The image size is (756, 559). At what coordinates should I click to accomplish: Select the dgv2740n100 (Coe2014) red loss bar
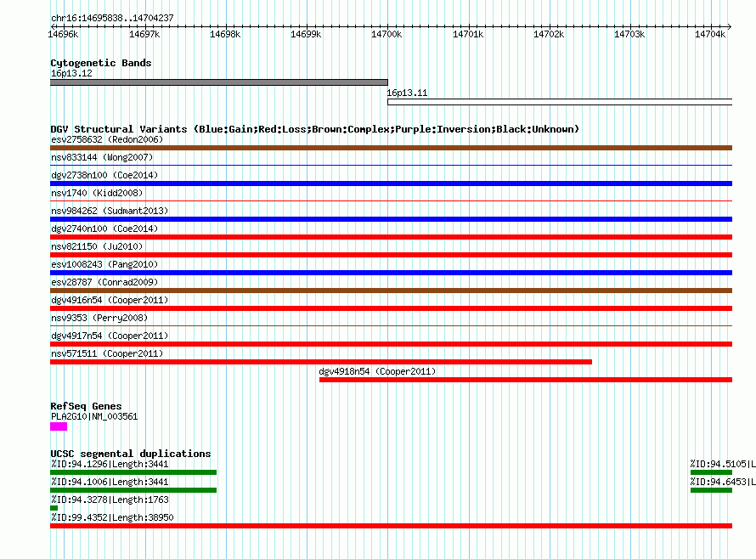click(x=391, y=237)
